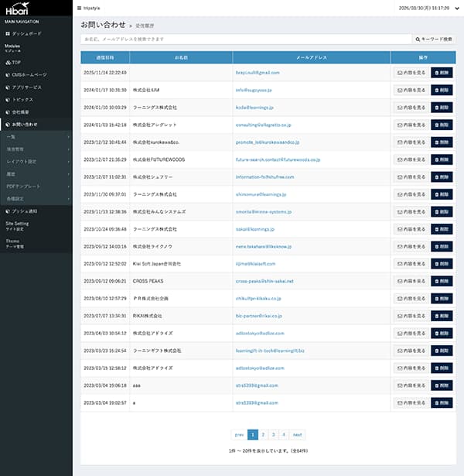Delete the 株式会社アレグレット inquiry

point(442,125)
